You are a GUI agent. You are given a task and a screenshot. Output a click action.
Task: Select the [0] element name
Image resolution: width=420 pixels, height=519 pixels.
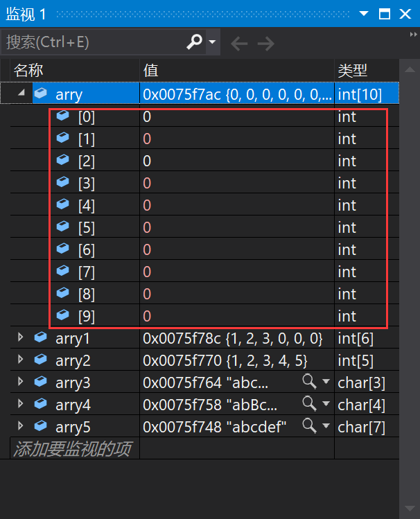pyautogui.click(x=87, y=117)
